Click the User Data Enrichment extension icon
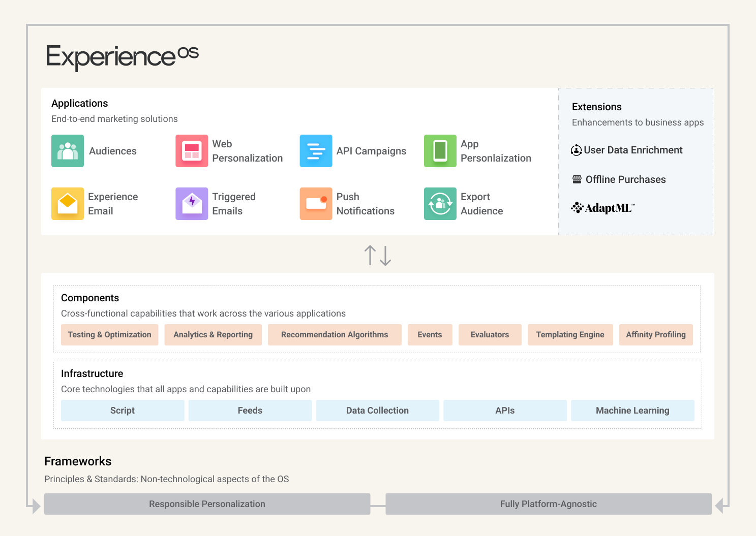This screenshot has height=536, width=756. coord(577,150)
